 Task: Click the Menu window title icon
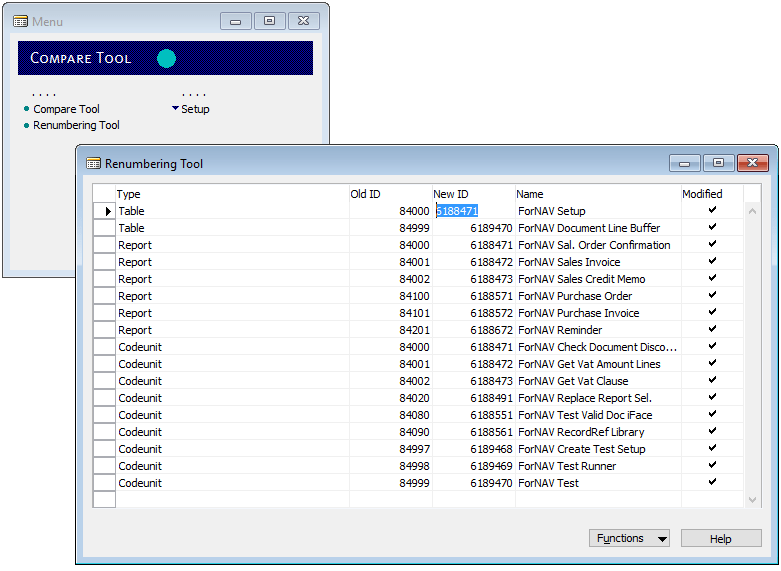pyautogui.click(x=20, y=21)
